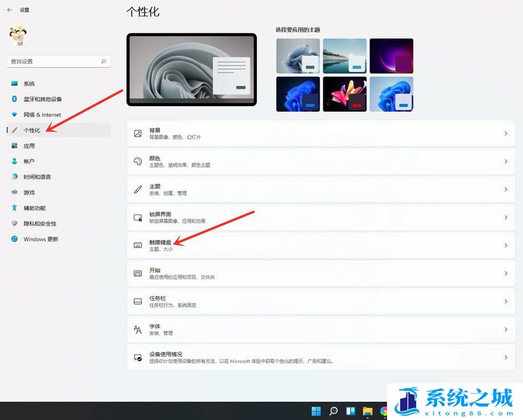Click the Start-layout icon in 开始 row
Image resolution: width=523 pixels, height=420 pixels.
(x=138, y=273)
